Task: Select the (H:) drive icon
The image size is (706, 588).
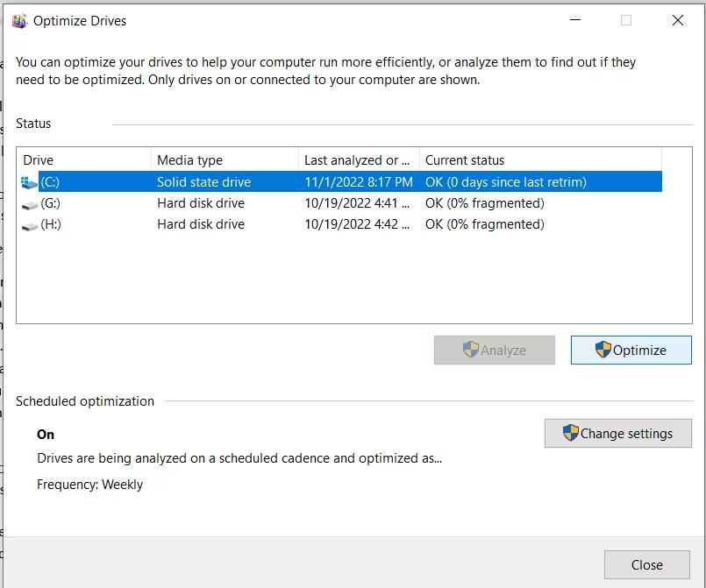Action: point(30,226)
